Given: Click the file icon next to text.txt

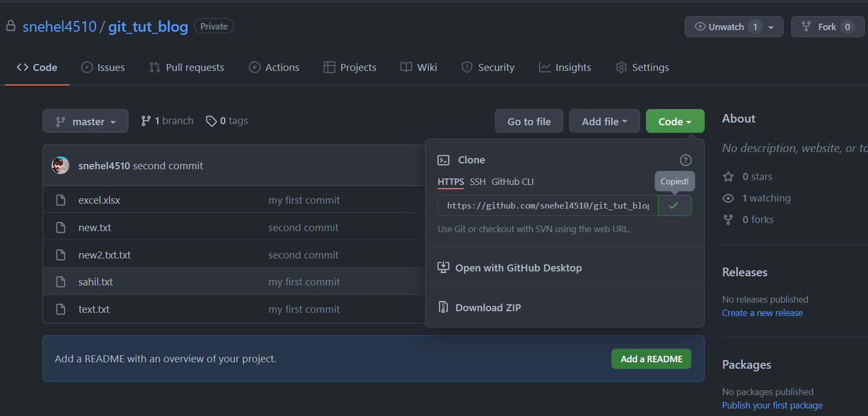Looking at the screenshot, I should coord(61,309).
